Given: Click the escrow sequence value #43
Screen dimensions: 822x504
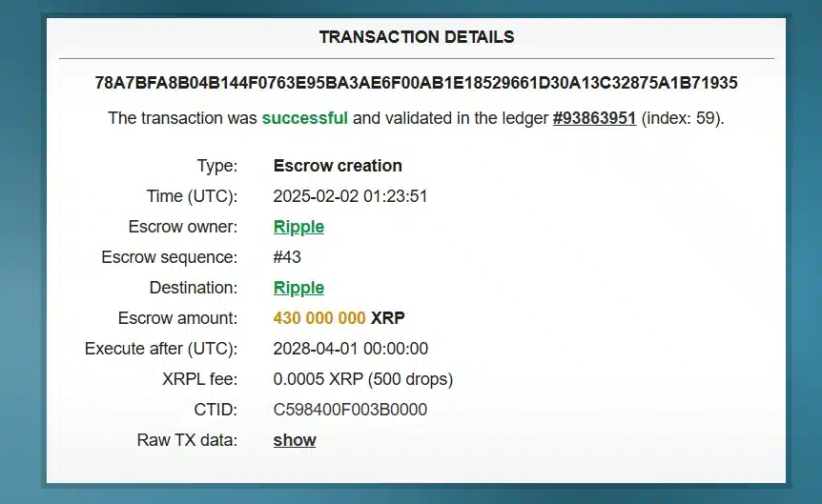Looking at the screenshot, I should point(287,257).
